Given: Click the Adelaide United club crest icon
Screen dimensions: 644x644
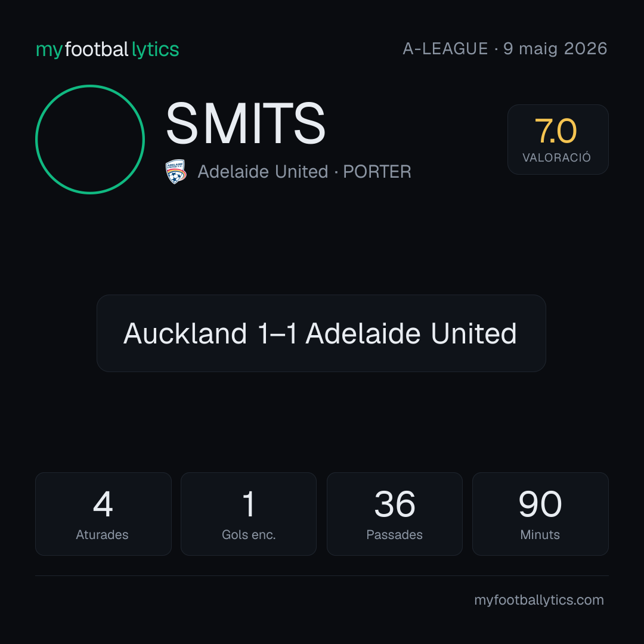Looking at the screenshot, I should coord(176,172).
